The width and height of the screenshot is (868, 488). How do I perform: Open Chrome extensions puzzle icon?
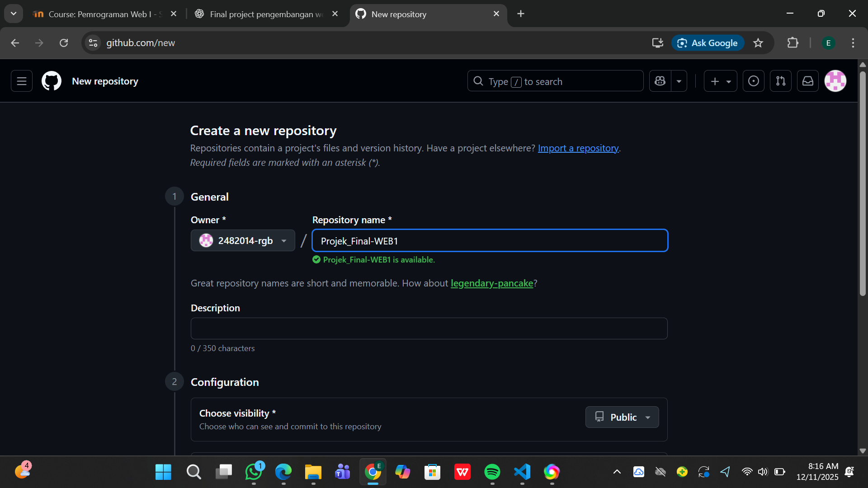tap(793, 43)
